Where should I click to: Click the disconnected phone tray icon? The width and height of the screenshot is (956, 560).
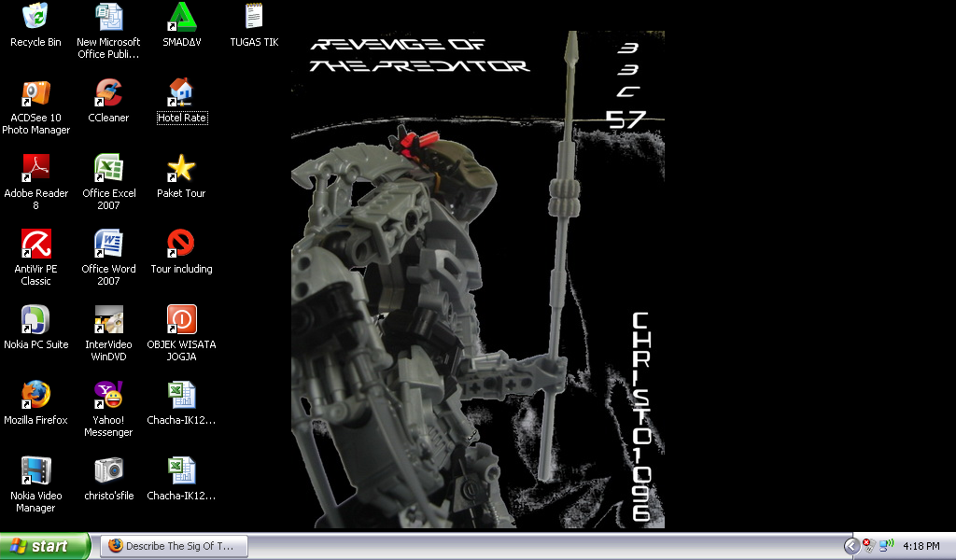[x=869, y=546]
